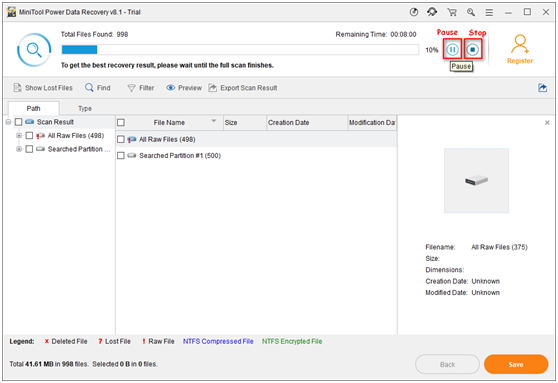Click the share icon at toolbar right
The image size is (558, 383).
tap(542, 88)
